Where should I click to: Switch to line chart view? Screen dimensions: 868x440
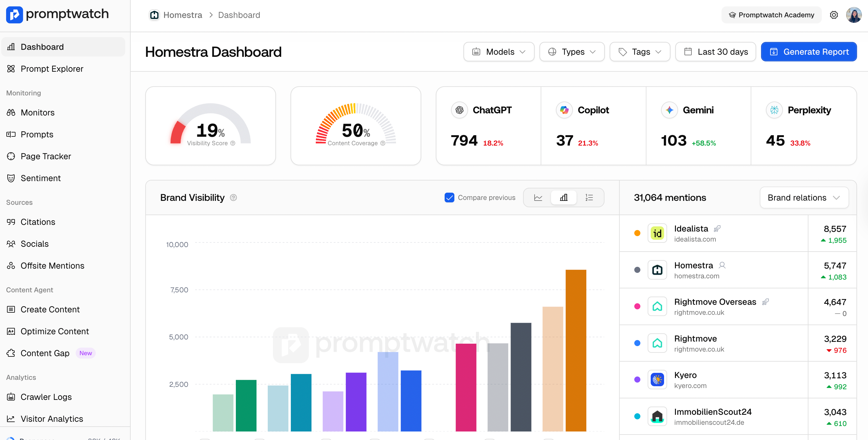coord(538,198)
